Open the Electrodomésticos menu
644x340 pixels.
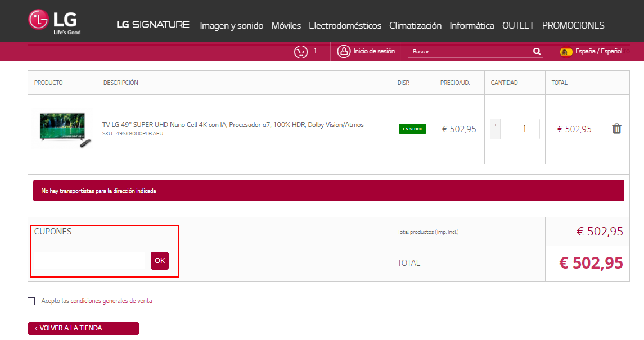[x=345, y=26]
